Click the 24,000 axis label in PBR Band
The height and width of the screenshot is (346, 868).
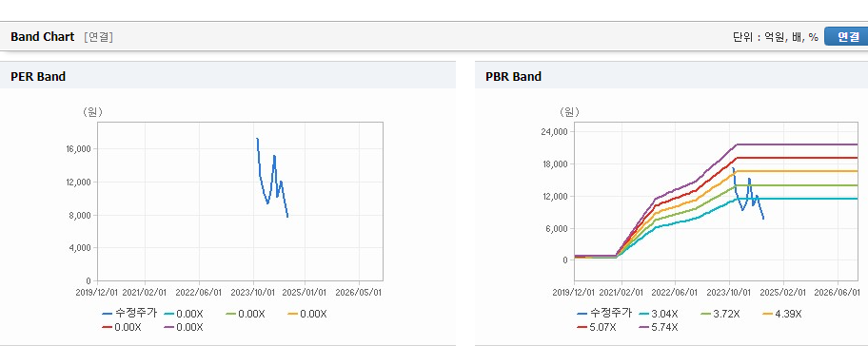556,131
